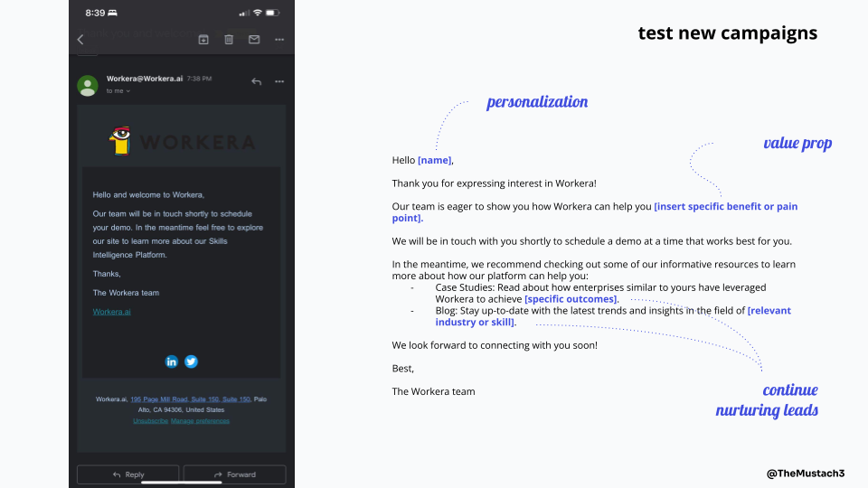Click the sender avatar for Workera

[88, 85]
